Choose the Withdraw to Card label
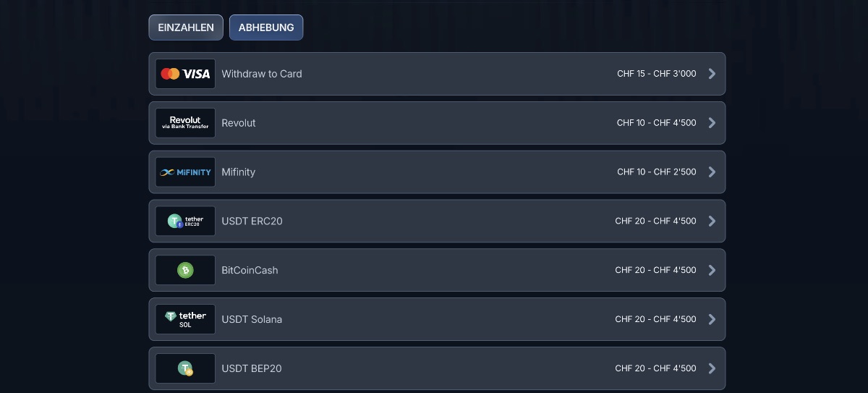Image resolution: width=868 pixels, height=393 pixels. [x=262, y=74]
